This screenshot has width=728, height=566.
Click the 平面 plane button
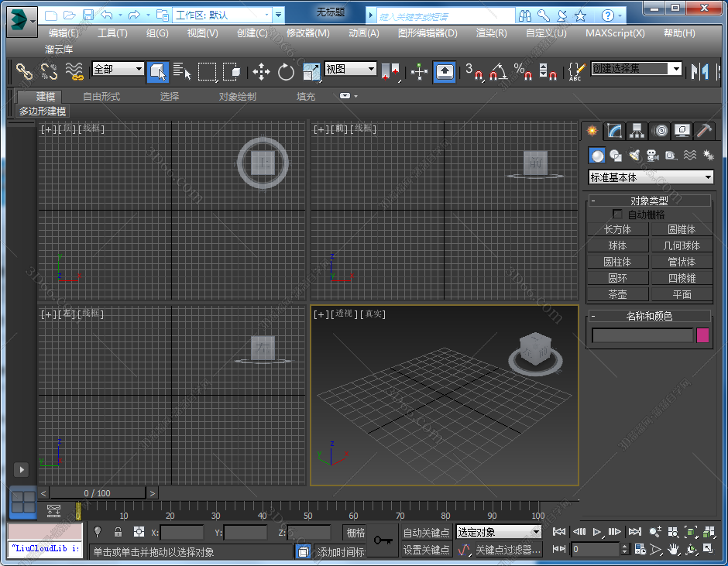[682, 294]
